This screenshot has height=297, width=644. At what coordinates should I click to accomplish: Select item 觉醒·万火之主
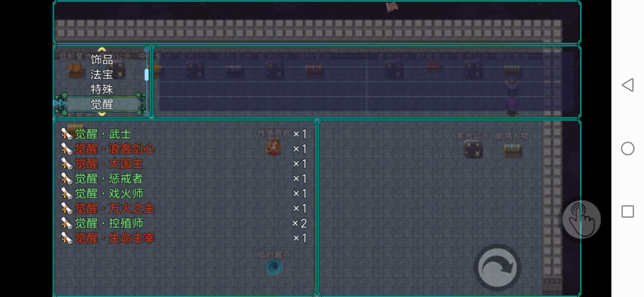point(184,208)
